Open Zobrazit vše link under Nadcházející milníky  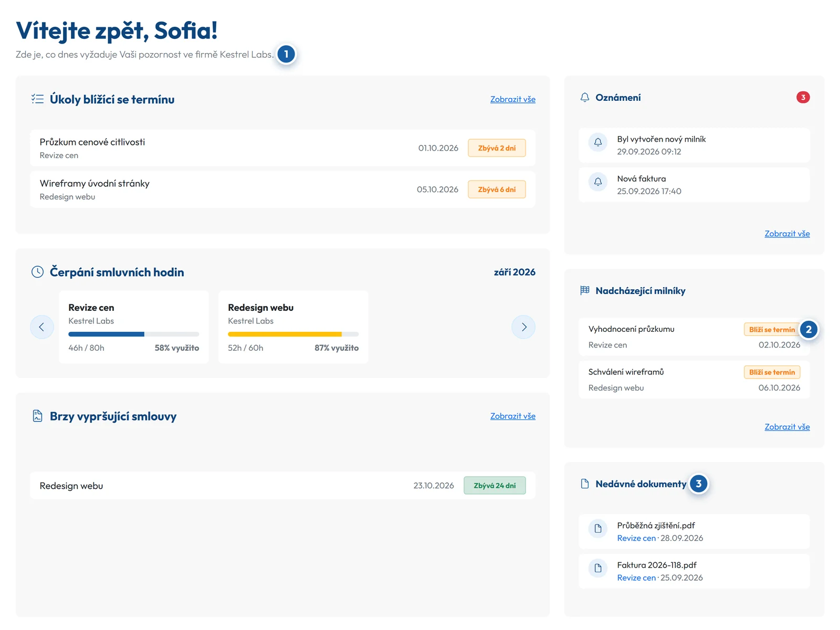coord(787,427)
